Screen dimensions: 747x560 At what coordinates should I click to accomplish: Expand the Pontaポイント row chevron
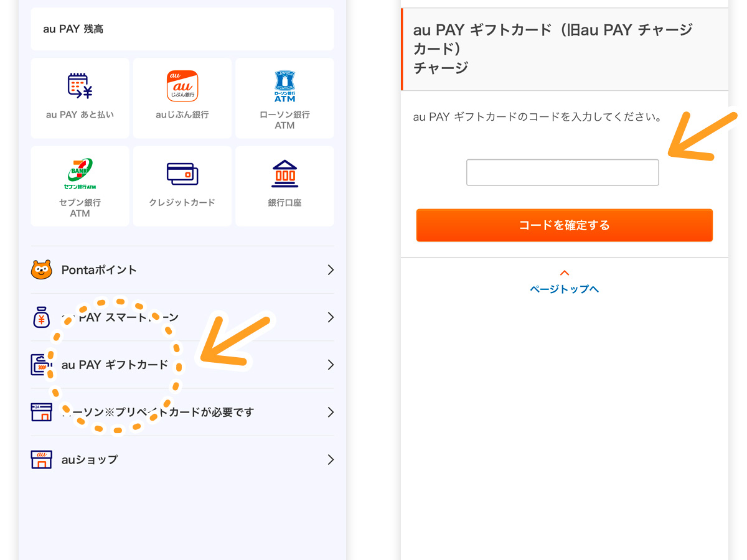point(331,270)
